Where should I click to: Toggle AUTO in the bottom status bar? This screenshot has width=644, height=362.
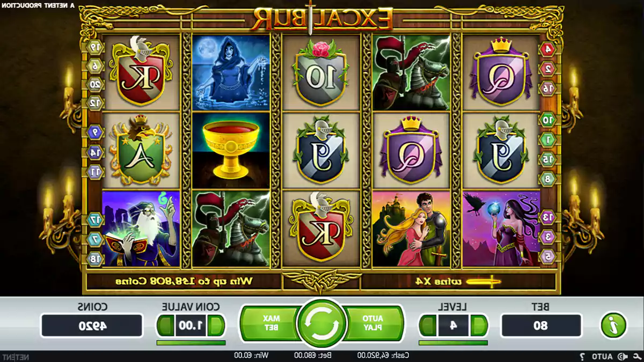coord(603,357)
